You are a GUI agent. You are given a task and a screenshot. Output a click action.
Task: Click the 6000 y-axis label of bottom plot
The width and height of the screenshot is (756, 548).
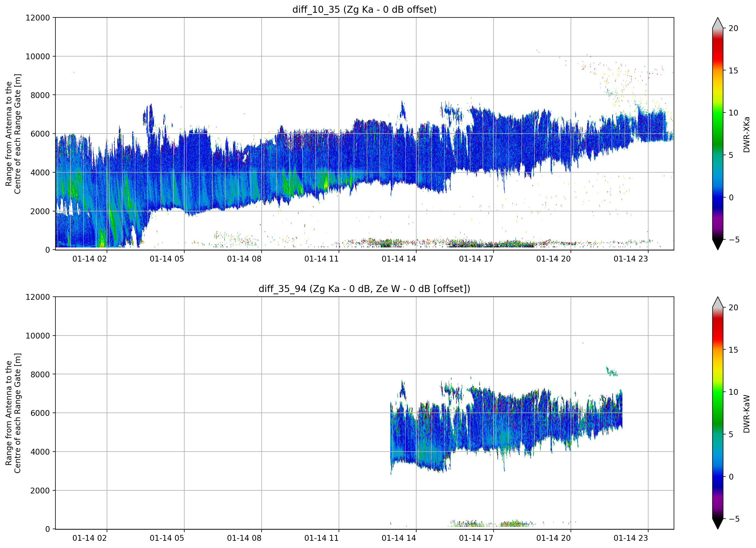click(40, 413)
